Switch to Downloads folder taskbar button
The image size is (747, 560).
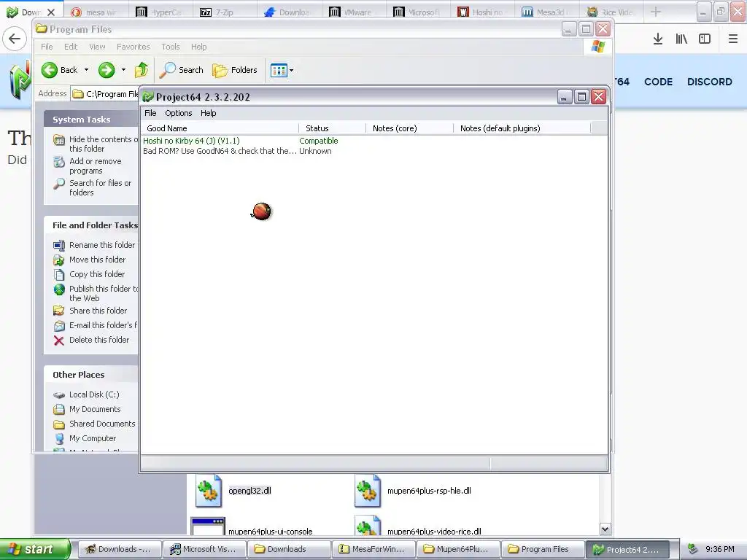pos(289,549)
